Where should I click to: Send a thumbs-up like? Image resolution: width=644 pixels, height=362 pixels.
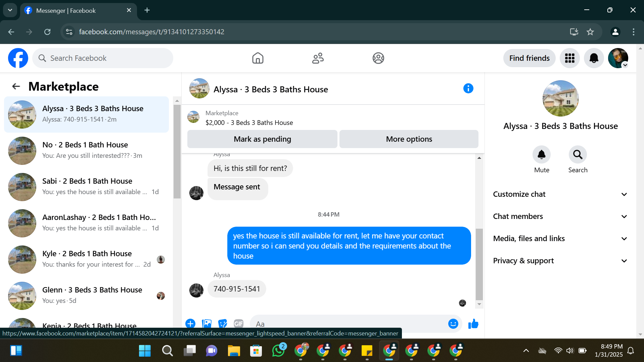tap(473, 324)
